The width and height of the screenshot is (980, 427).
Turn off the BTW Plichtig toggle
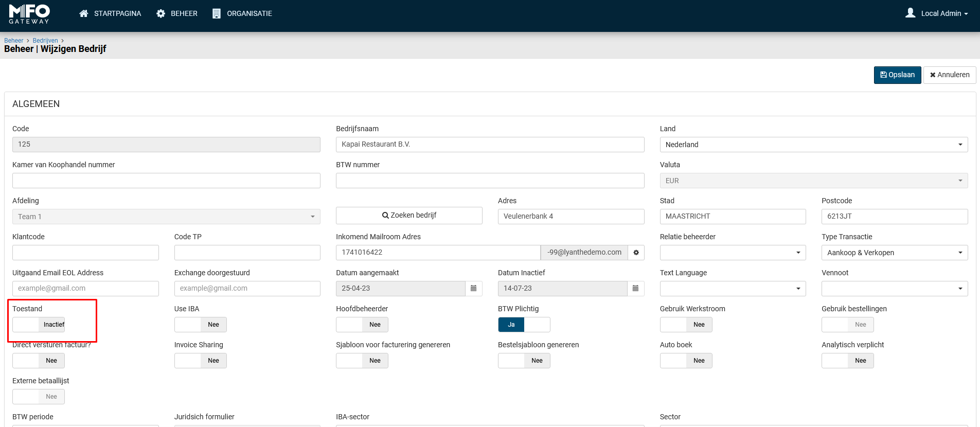click(524, 325)
